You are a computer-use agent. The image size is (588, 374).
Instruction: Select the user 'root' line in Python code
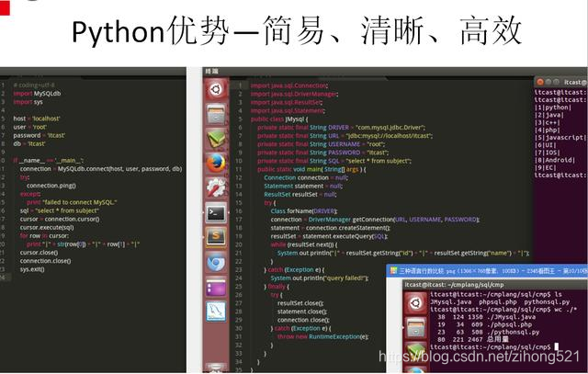30,127
